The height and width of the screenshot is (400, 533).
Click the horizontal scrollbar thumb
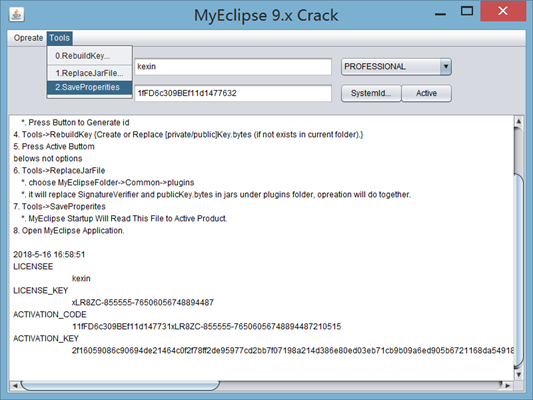pos(120,385)
